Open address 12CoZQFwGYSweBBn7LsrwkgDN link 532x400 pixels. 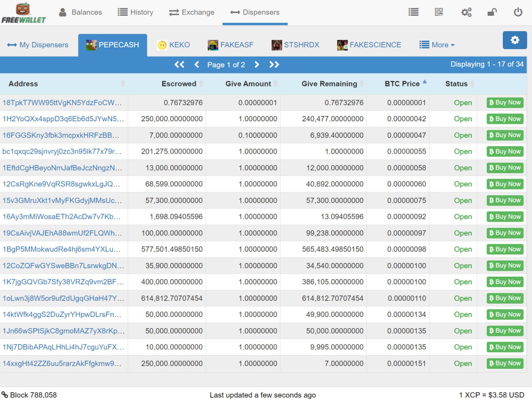tap(63, 266)
